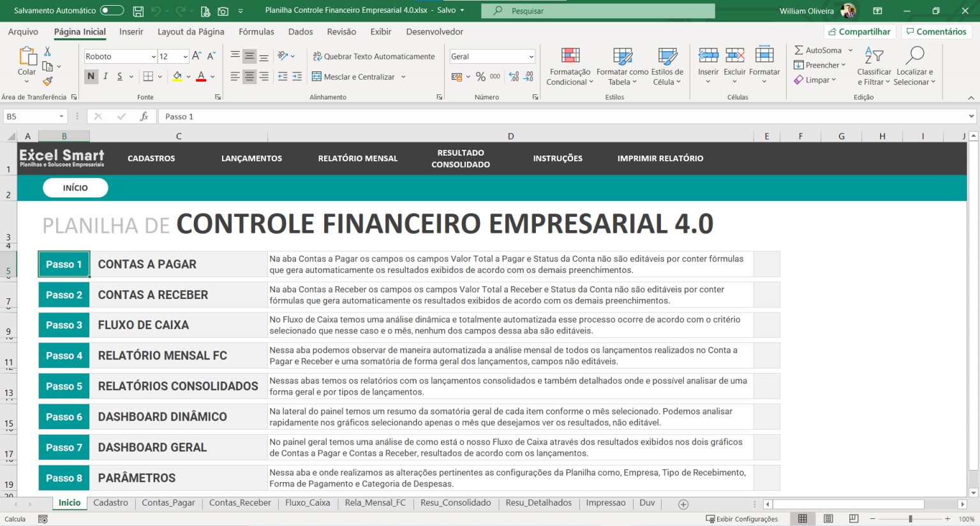Click the insert function fx icon

click(144, 117)
